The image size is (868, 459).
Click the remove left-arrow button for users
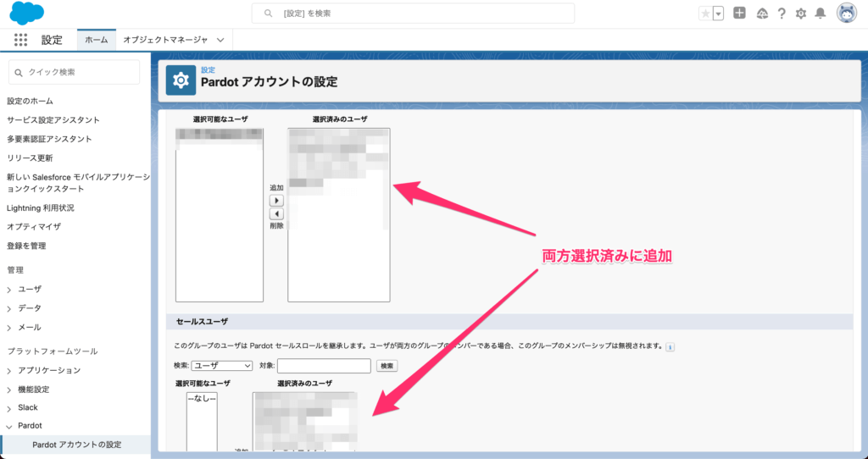coord(276,213)
